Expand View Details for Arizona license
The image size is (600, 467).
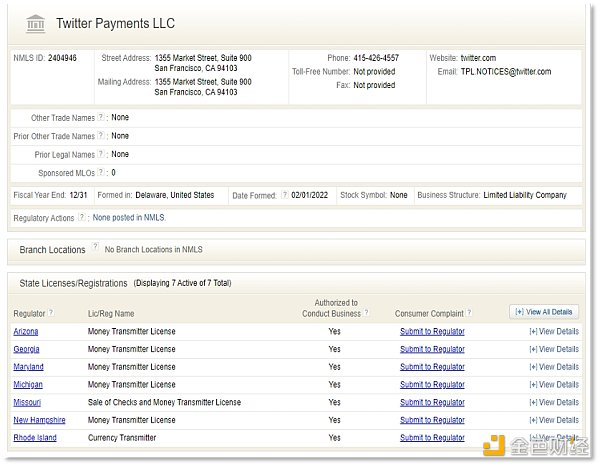click(x=553, y=331)
